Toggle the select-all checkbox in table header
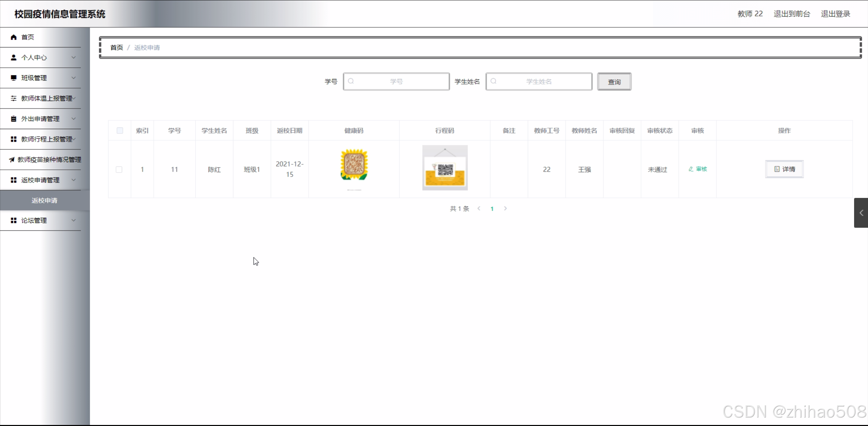The image size is (868, 426). tap(120, 130)
